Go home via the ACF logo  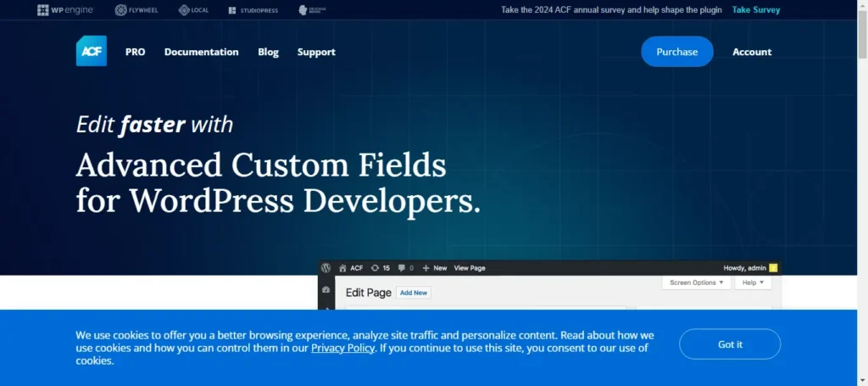tap(92, 51)
